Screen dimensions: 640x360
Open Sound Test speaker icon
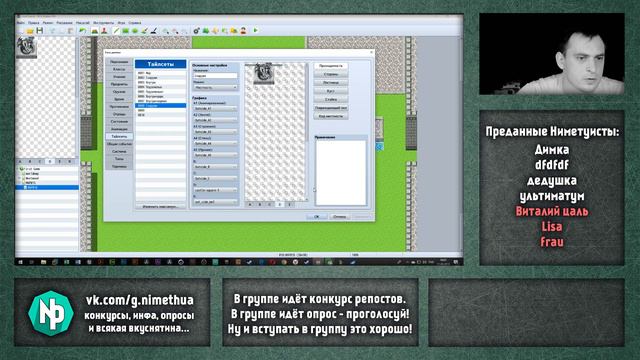(x=215, y=31)
